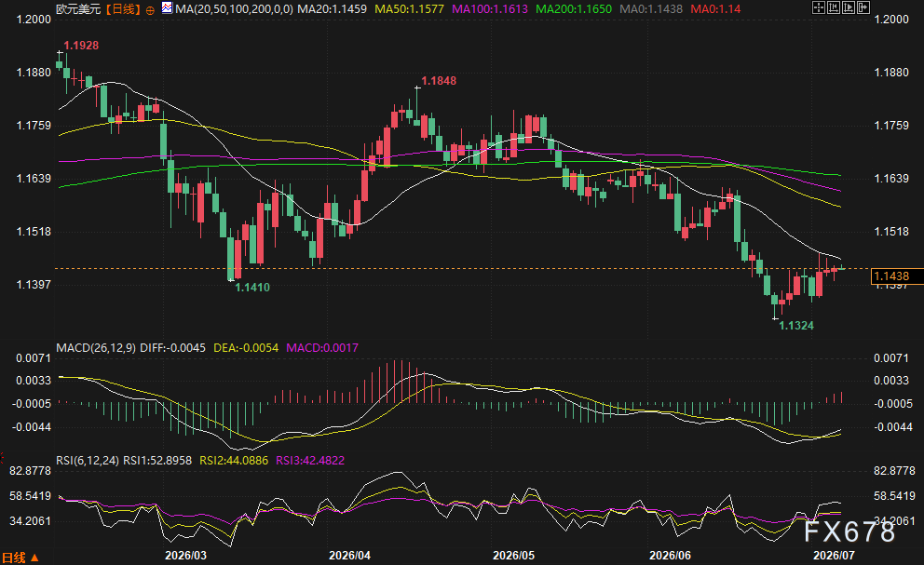The height and width of the screenshot is (565, 924).
Task: Click the 欧元美元 symbol name
Action: [78, 9]
